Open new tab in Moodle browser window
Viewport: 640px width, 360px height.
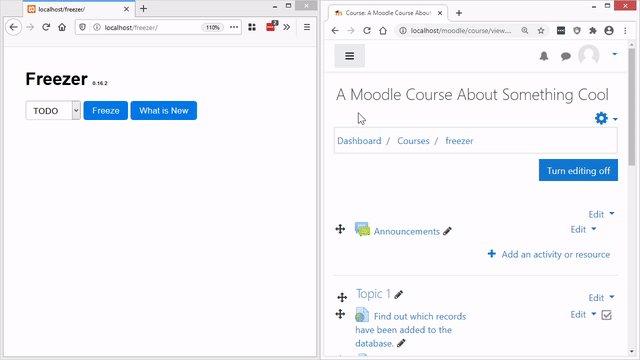tap(459, 13)
